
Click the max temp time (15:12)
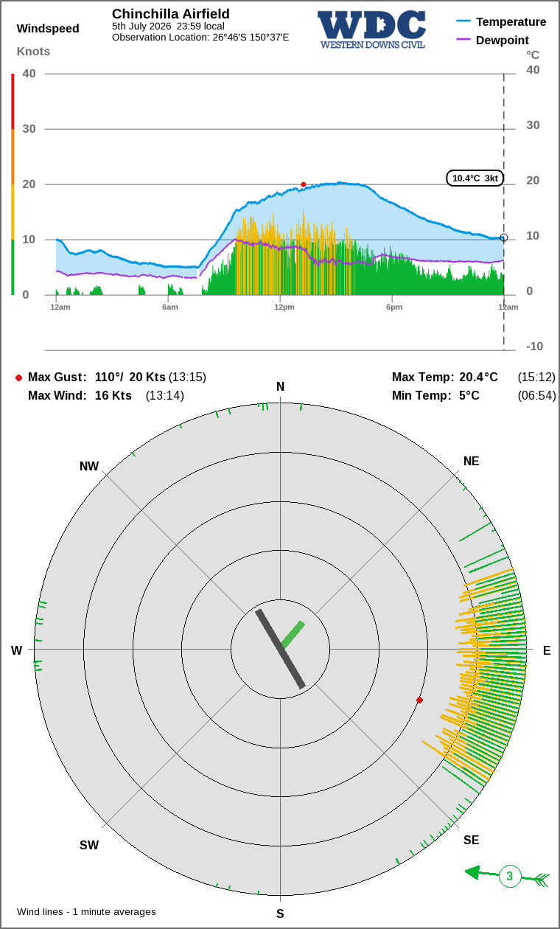(x=537, y=377)
